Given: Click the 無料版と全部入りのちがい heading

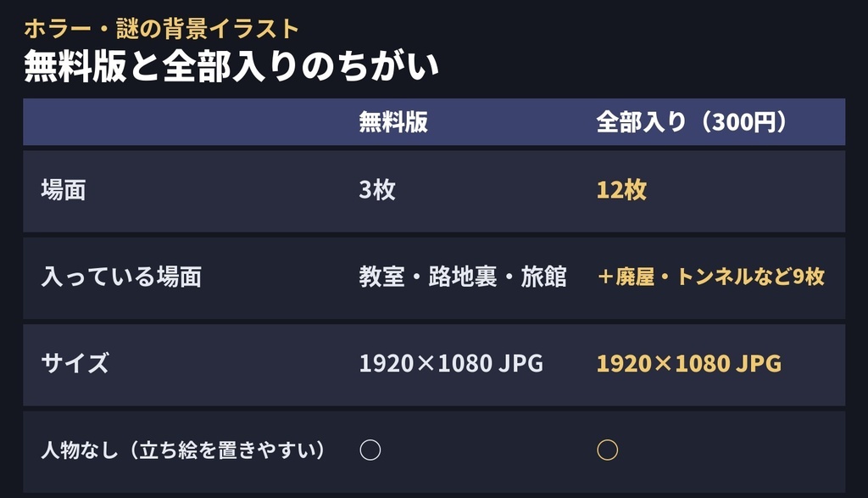Looking at the screenshot, I should [x=231, y=66].
